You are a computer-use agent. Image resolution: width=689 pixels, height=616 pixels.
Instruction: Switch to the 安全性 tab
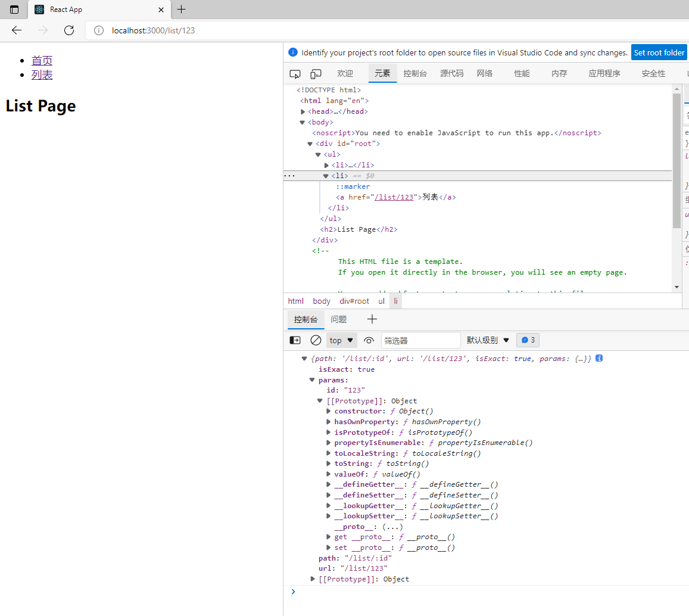(x=653, y=73)
